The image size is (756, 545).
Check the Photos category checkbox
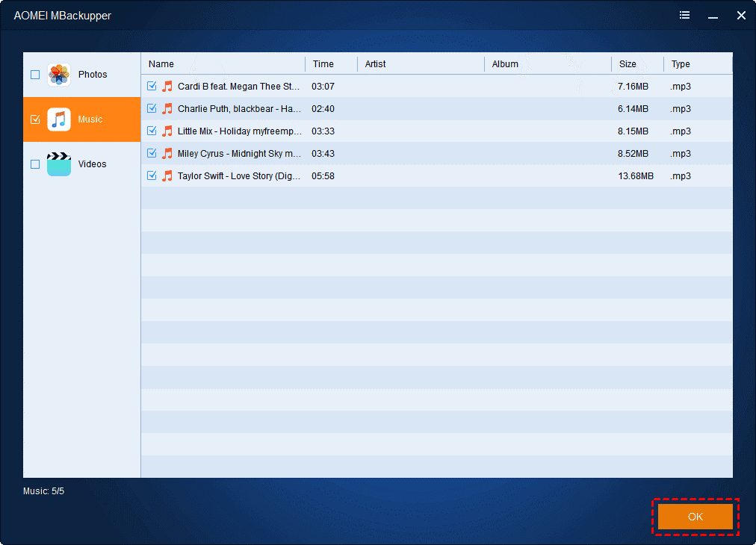coord(35,75)
